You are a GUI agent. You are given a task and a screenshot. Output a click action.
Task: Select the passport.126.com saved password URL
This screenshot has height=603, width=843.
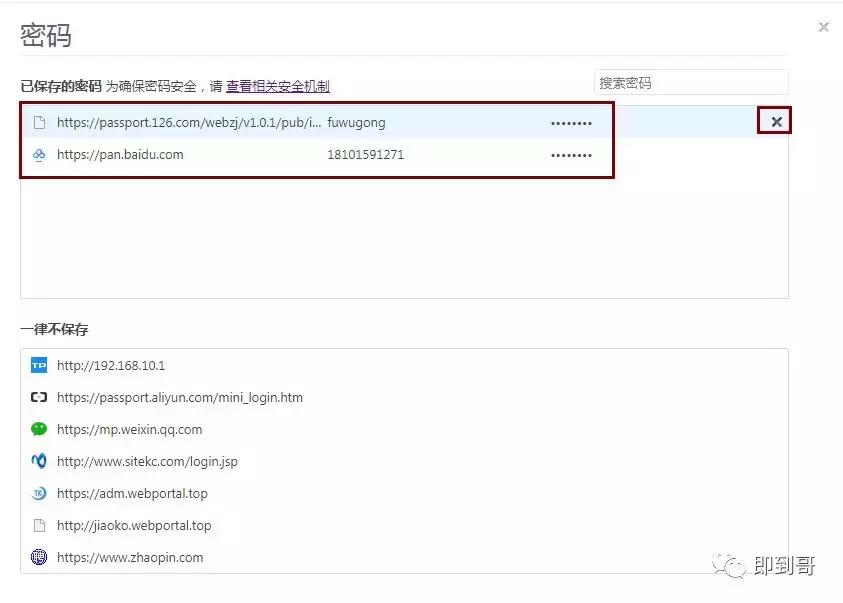[189, 123]
